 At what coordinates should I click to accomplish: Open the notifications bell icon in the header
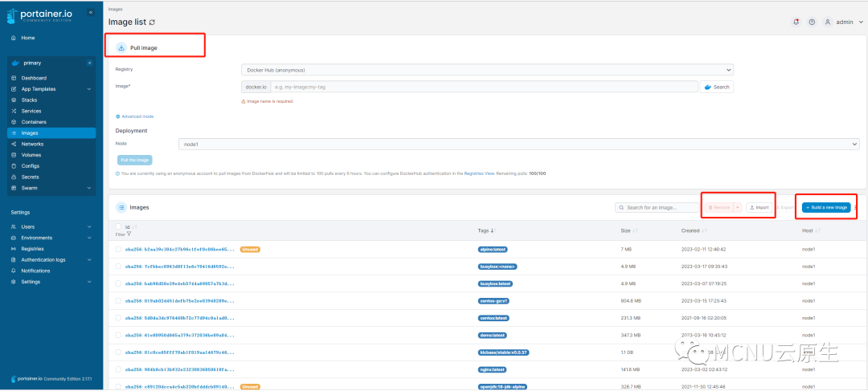[x=796, y=22]
